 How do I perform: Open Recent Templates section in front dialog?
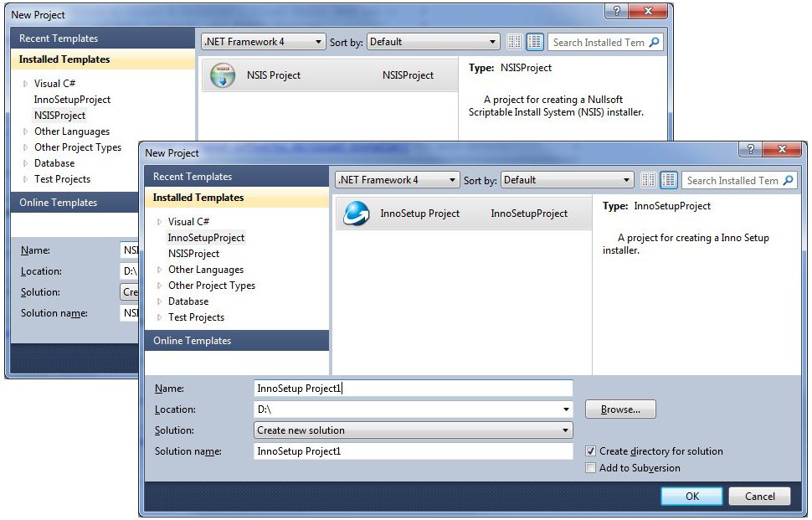click(237, 177)
